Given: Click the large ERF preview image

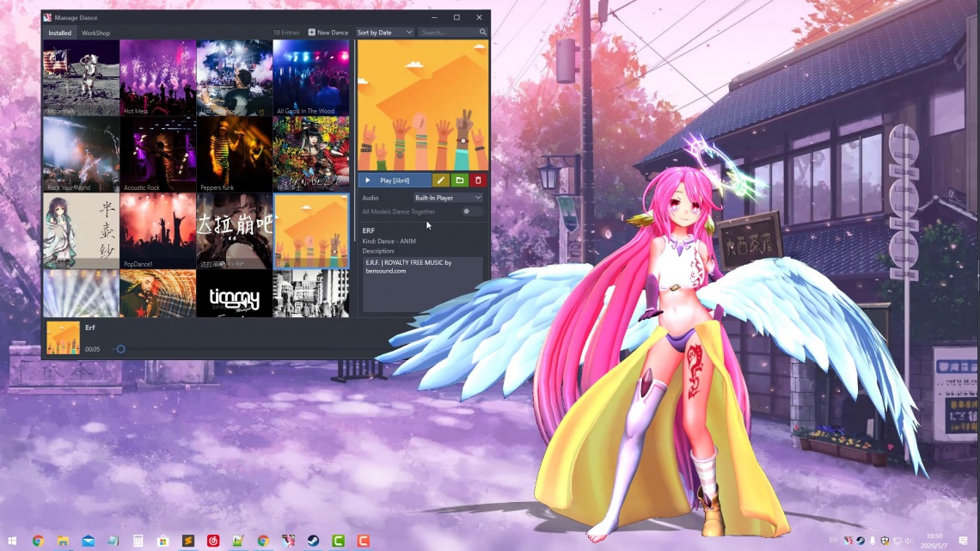Looking at the screenshot, I should tap(423, 106).
